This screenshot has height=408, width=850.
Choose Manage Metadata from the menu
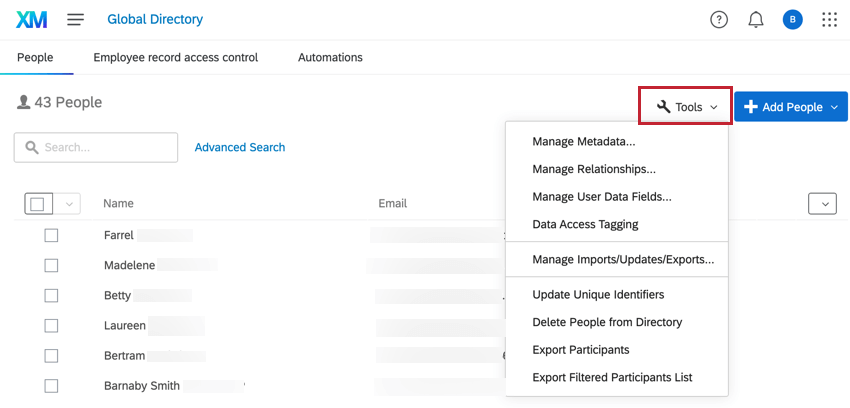pos(584,141)
